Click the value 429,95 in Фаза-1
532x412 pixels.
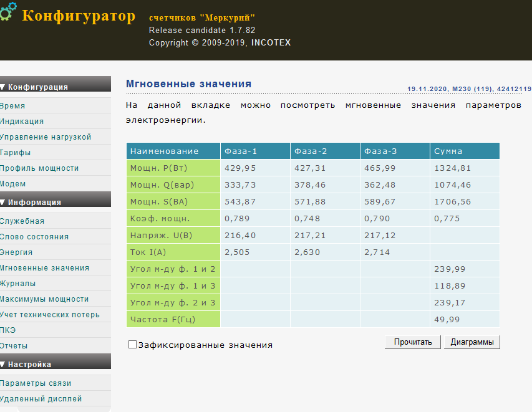pyautogui.click(x=240, y=168)
